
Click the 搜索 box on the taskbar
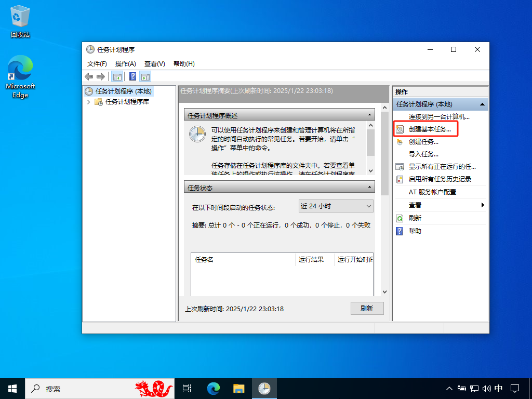tap(78, 388)
